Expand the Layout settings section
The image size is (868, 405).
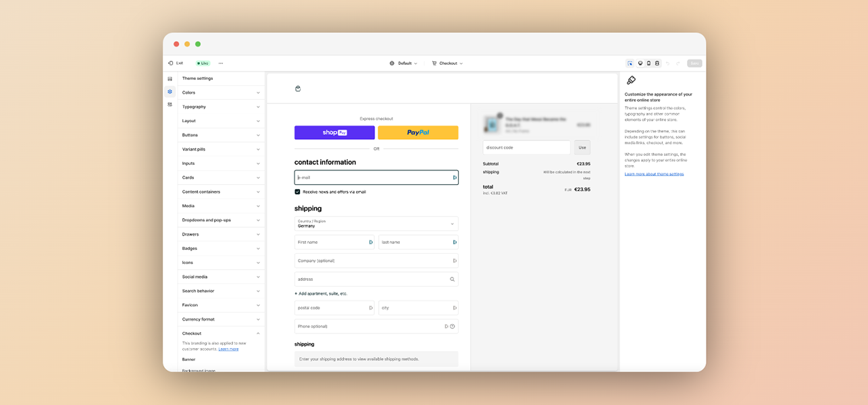(x=221, y=121)
